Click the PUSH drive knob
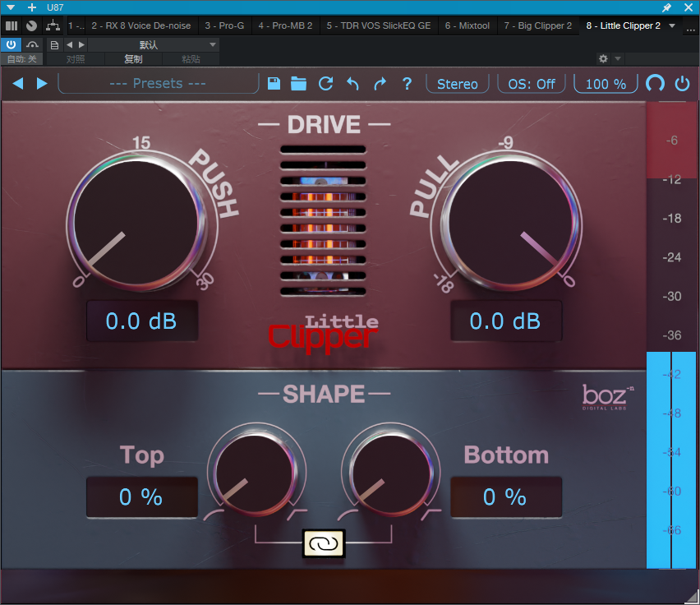The width and height of the screenshot is (700, 605). (136, 222)
